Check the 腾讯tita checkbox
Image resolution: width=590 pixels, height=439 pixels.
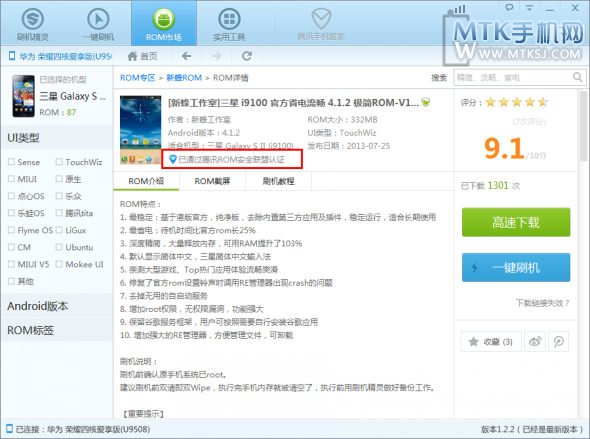59,213
